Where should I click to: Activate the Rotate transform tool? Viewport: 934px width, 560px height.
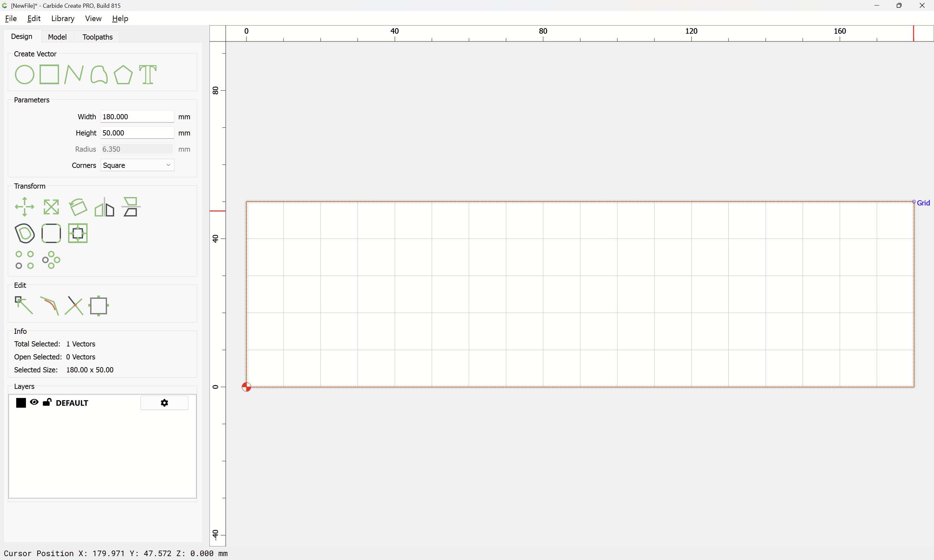click(x=78, y=207)
